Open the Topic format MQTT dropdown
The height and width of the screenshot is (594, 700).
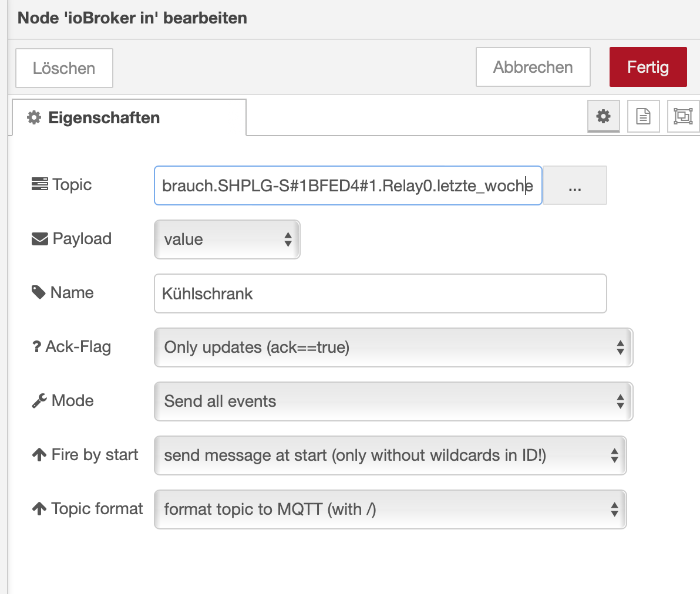click(x=390, y=509)
